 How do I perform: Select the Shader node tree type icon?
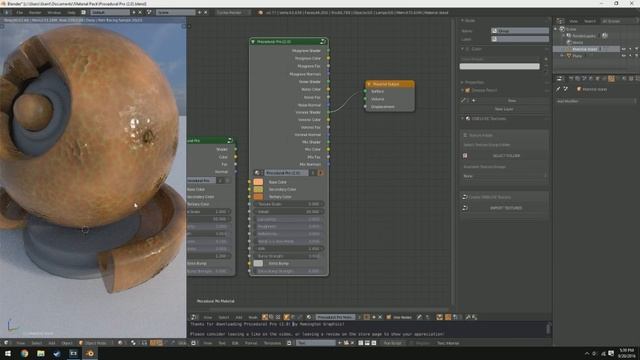pos(264,317)
